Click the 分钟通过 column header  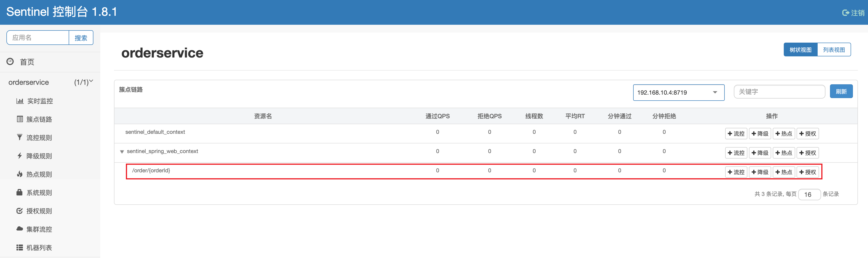(x=619, y=116)
